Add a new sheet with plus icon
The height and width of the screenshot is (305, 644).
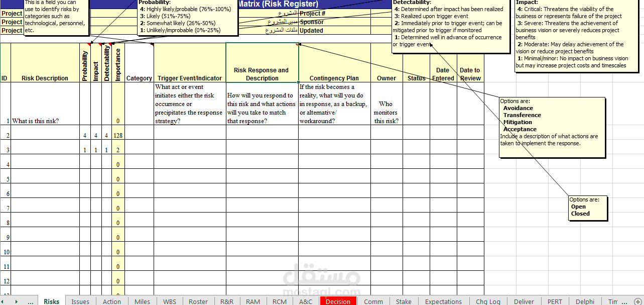tap(637, 301)
